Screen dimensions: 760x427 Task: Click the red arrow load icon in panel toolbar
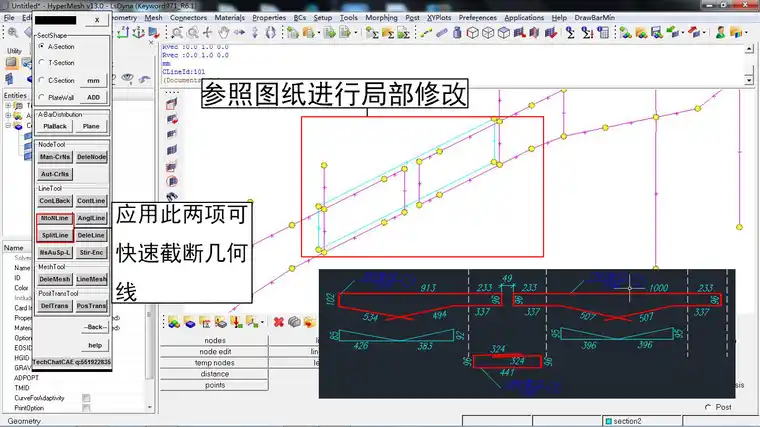237,322
